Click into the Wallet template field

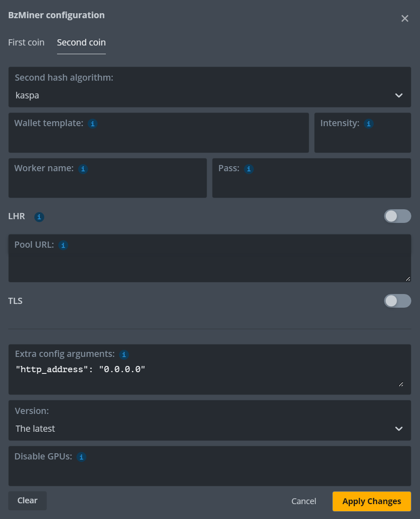pos(158,141)
